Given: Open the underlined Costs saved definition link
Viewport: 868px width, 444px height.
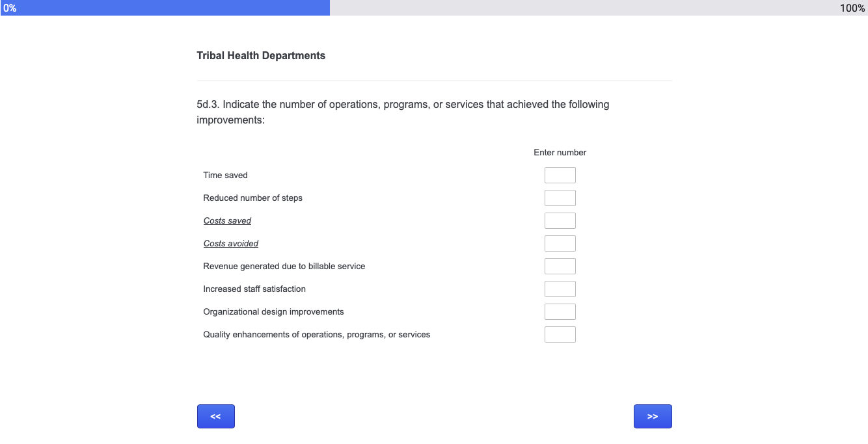Looking at the screenshot, I should pyautogui.click(x=227, y=221).
